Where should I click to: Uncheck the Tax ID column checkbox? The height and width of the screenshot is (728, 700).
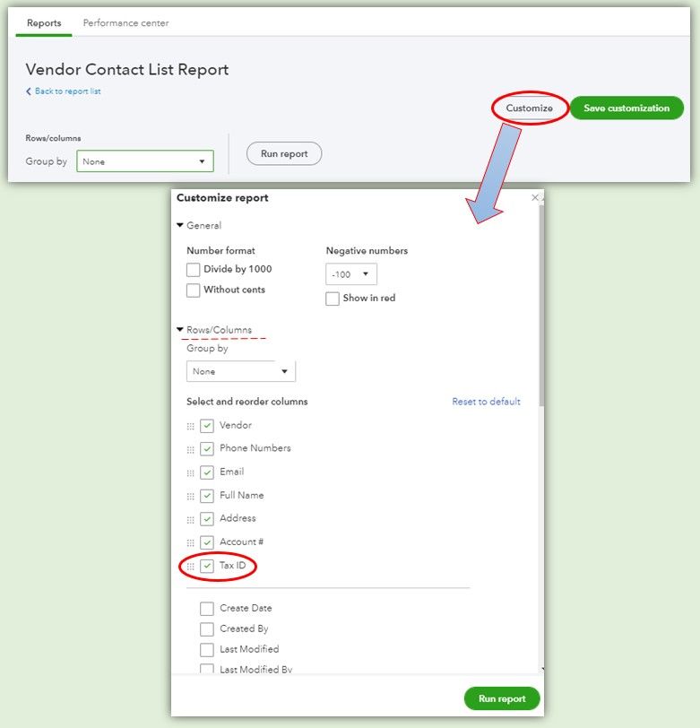point(207,566)
